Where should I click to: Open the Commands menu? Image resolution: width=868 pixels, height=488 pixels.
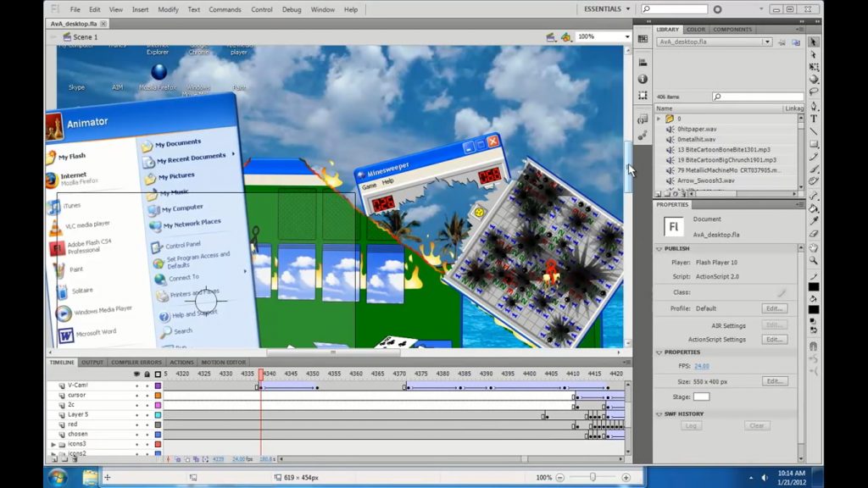point(225,9)
